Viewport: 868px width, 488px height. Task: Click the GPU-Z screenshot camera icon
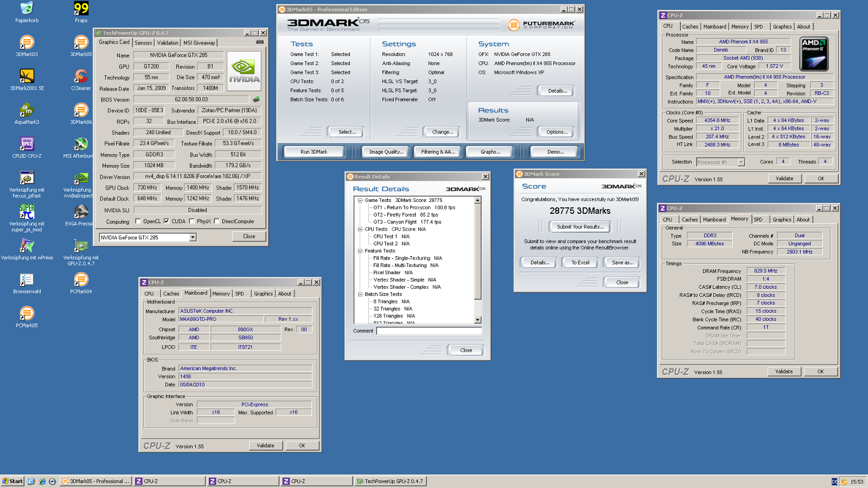point(260,42)
